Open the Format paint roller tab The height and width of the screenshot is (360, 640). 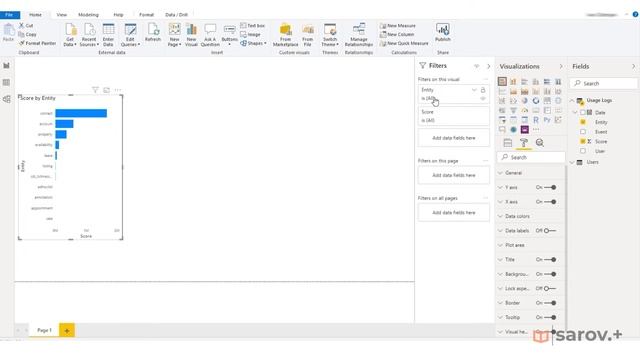(x=524, y=143)
